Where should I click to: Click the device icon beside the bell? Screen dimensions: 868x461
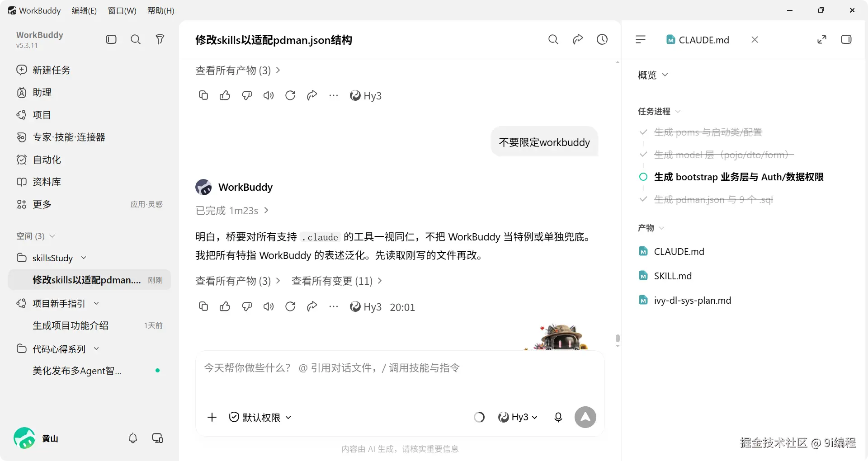(x=157, y=438)
